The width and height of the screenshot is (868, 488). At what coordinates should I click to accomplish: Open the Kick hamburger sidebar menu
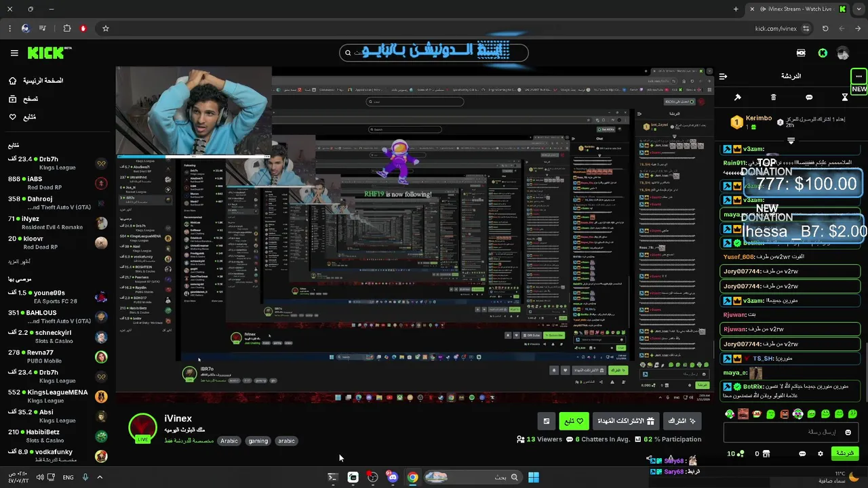(x=14, y=53)
